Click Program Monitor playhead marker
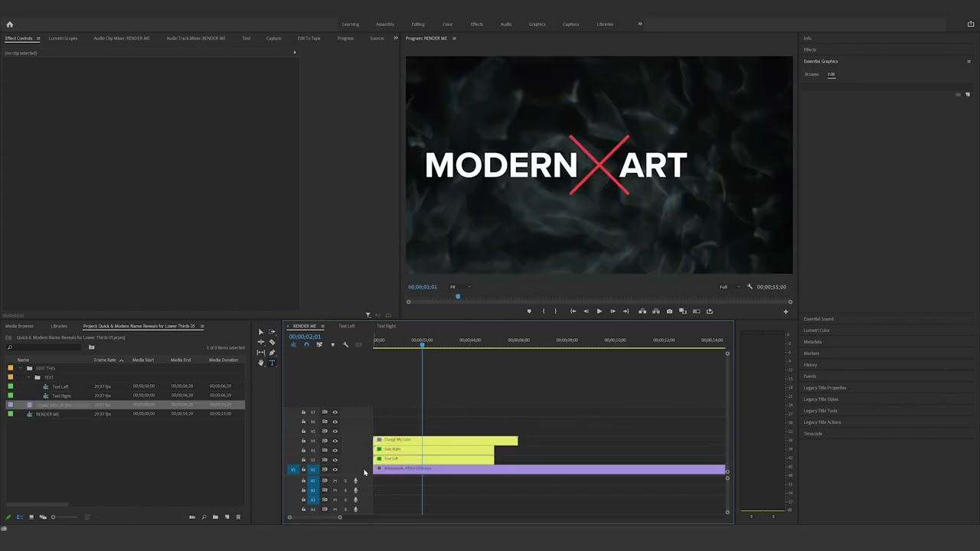 [458, 297]
